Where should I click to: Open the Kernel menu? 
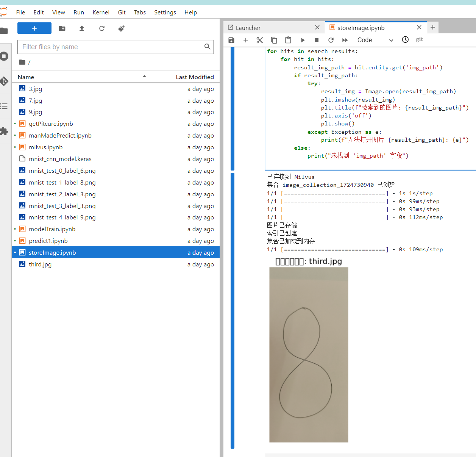click(101, 13)
